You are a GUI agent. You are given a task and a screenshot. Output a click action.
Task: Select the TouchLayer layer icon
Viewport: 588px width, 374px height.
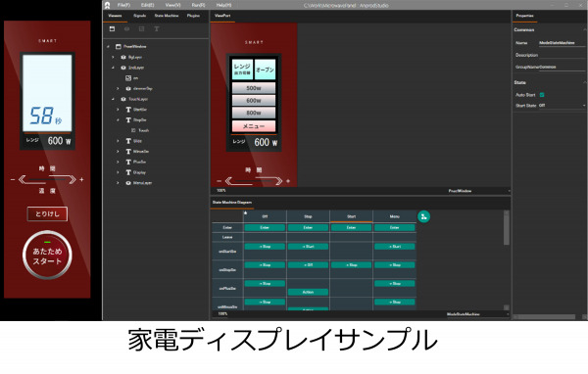[123, 99]
